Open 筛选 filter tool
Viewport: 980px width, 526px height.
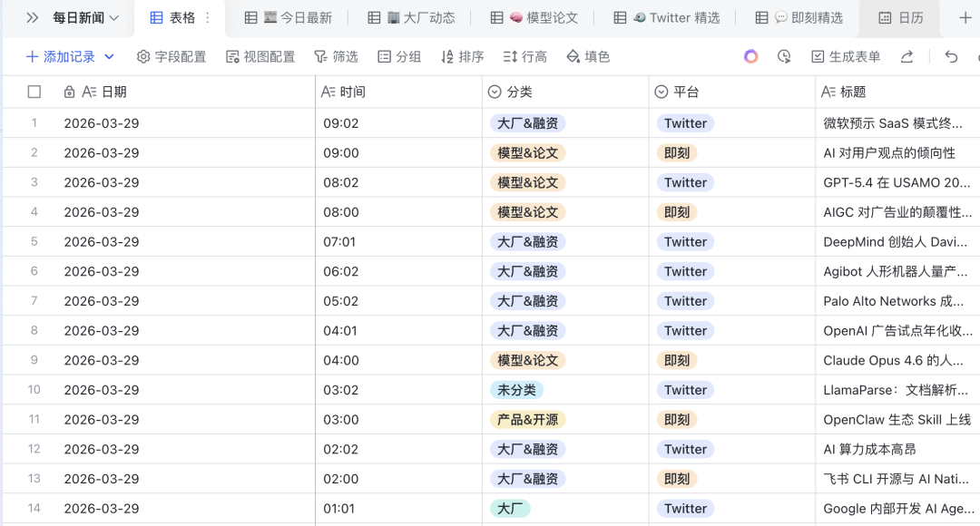(x=337, y=56)
